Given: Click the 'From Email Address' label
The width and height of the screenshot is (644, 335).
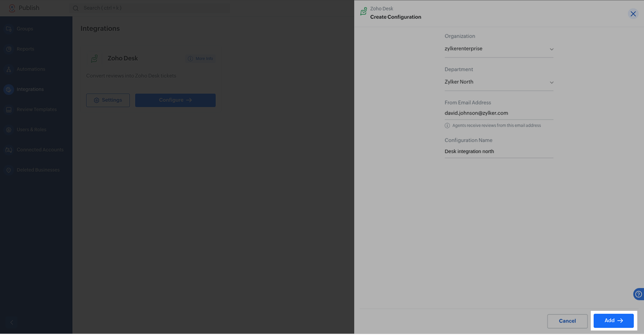Looking at the screenshot, I should pyautogui.click(x=468, y=103).
